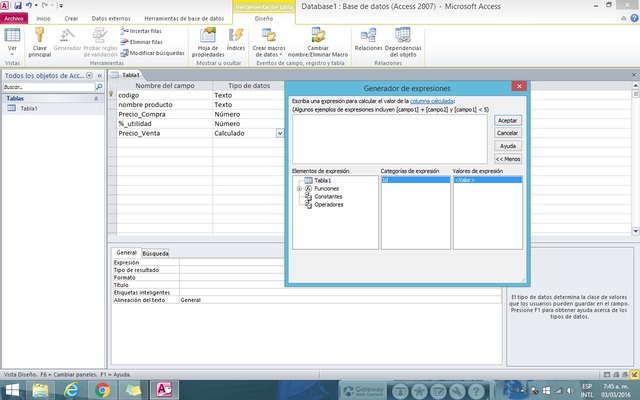This screenshot has width=640, height=400.
Task: Open Todos los objetos de Access dropdown
Action: 89,76
